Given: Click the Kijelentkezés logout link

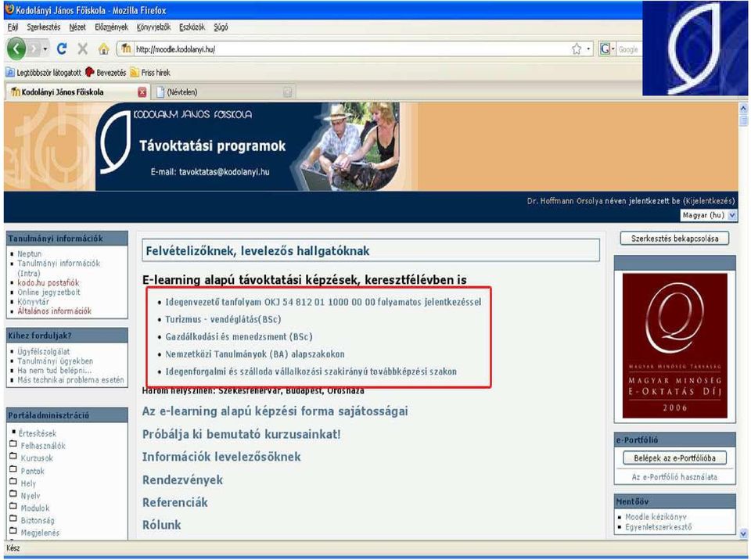Looking at the screenshot, I should pyautogui.click(x=709, y=201).
